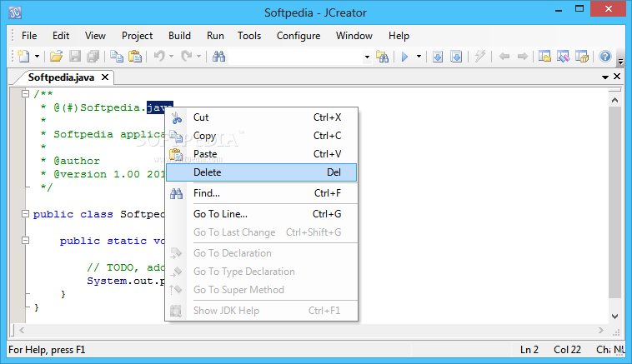Image resolution: width=632 pixels, height=364 pixels.
Task: Choose Copy from the context menu
Action: pos(261,136)
